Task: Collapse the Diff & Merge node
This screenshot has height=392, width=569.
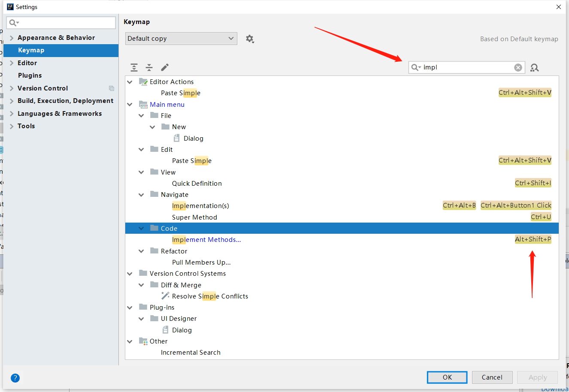Action: point(141,285)
